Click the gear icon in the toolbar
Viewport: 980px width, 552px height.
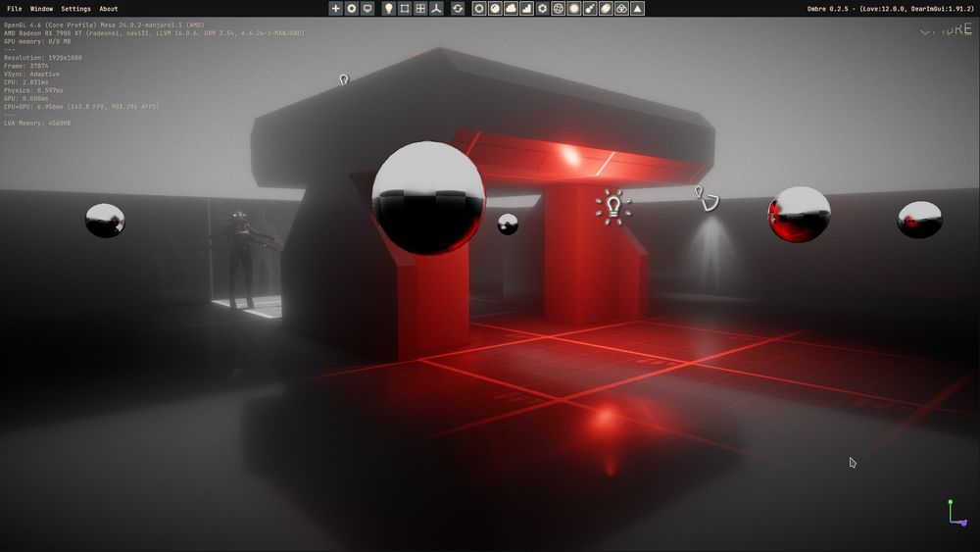(352, 8)
